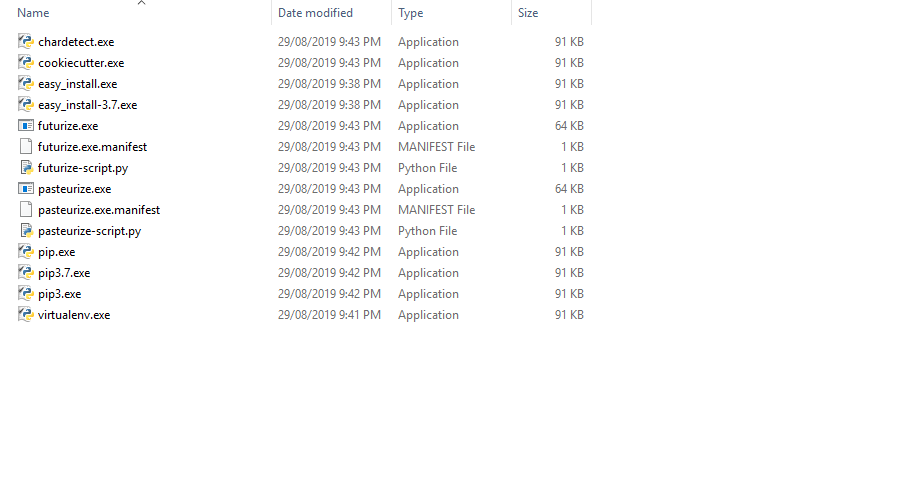Screen dimensions: 904x500
Task: Click the virtualenv.exe file icon
Action: click(25, 314)
